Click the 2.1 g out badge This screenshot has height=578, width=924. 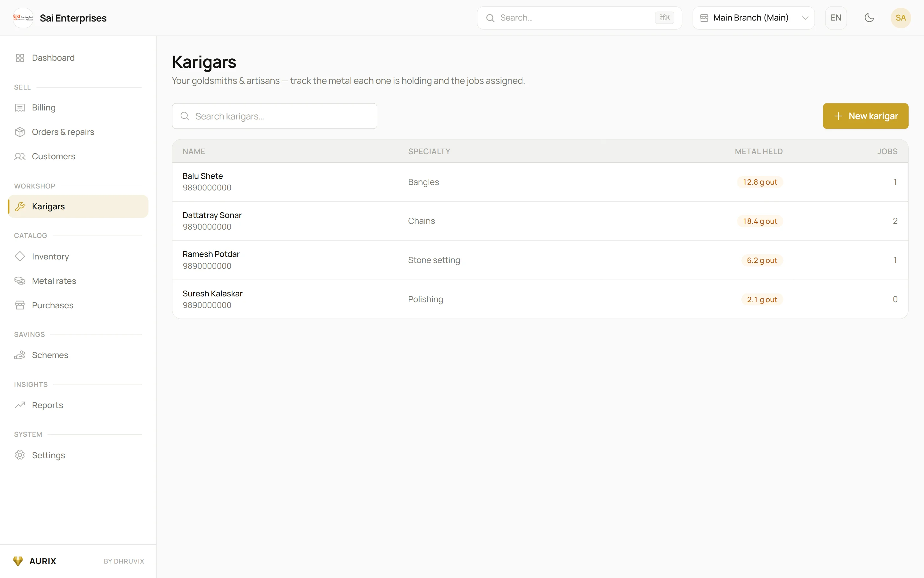tap(762, 299)
